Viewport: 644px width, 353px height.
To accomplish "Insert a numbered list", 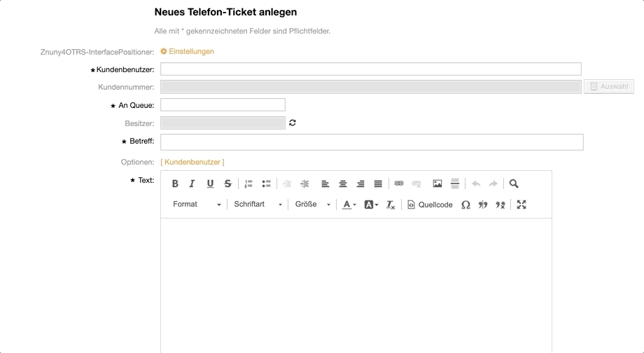I will [248, 184].
